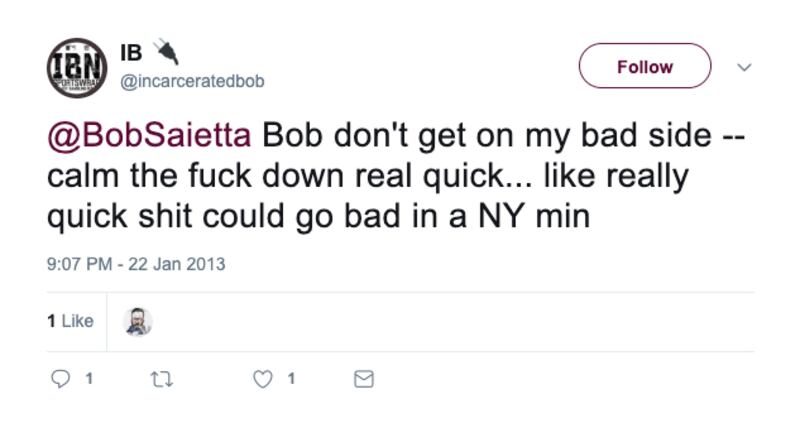
Task: Click the display name IB
Action: pos(131,53)
